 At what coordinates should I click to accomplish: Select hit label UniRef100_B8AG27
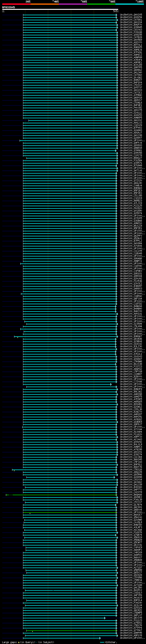coord(131,158)
